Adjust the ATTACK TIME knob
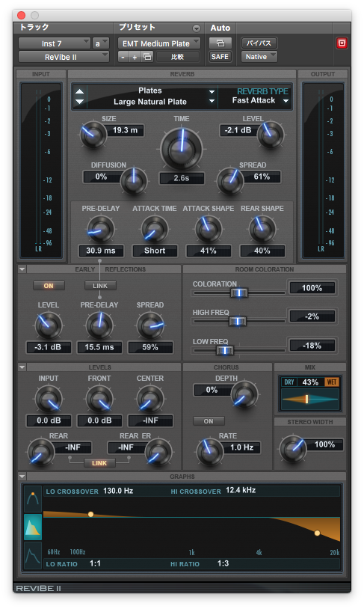 (x=155, y=229)
